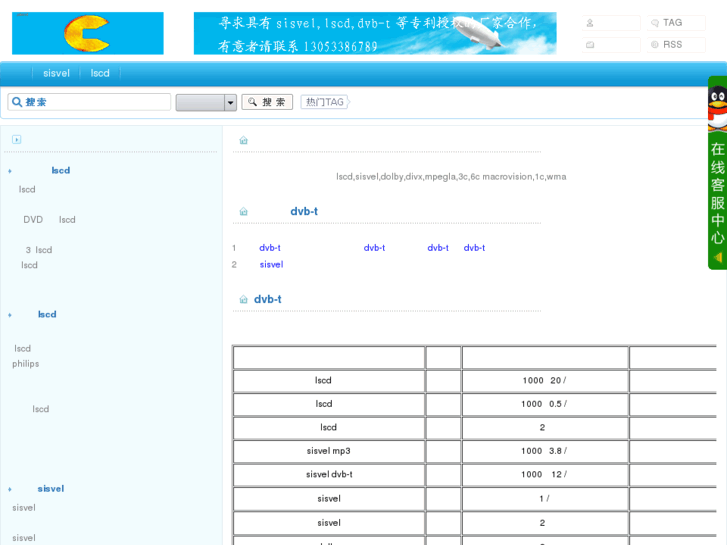
Task: Open the last dvb-t link in row 1
Action: point(474,248)
